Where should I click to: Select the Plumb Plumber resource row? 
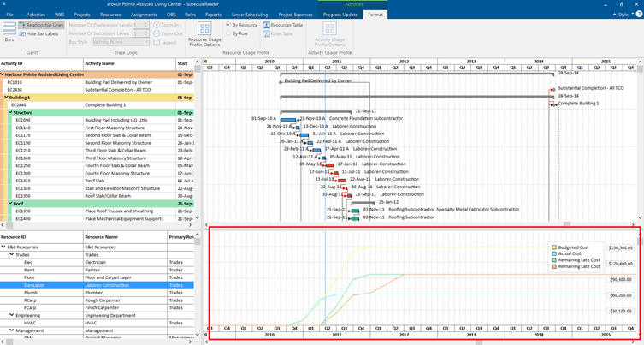pyautogui.click(x=97, y=293)
